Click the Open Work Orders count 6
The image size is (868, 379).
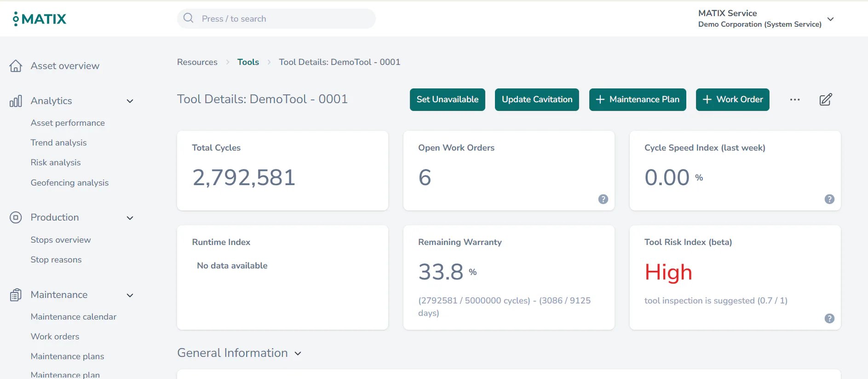[425, 178]
